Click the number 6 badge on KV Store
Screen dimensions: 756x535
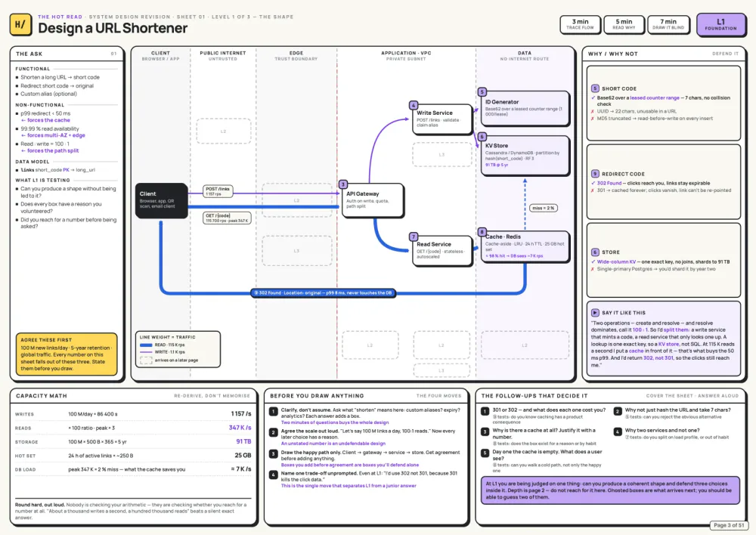[x=482, y=137]
